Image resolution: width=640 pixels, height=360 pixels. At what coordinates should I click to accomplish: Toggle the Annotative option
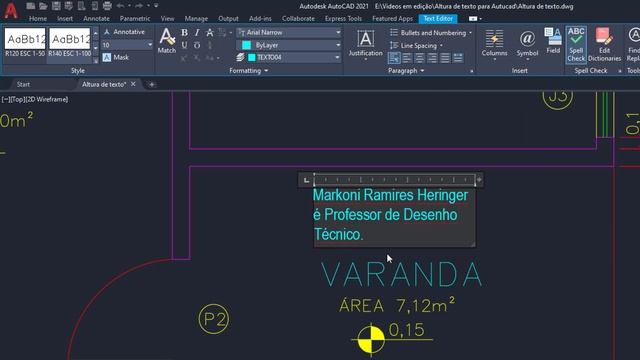(x=124, y=32)
